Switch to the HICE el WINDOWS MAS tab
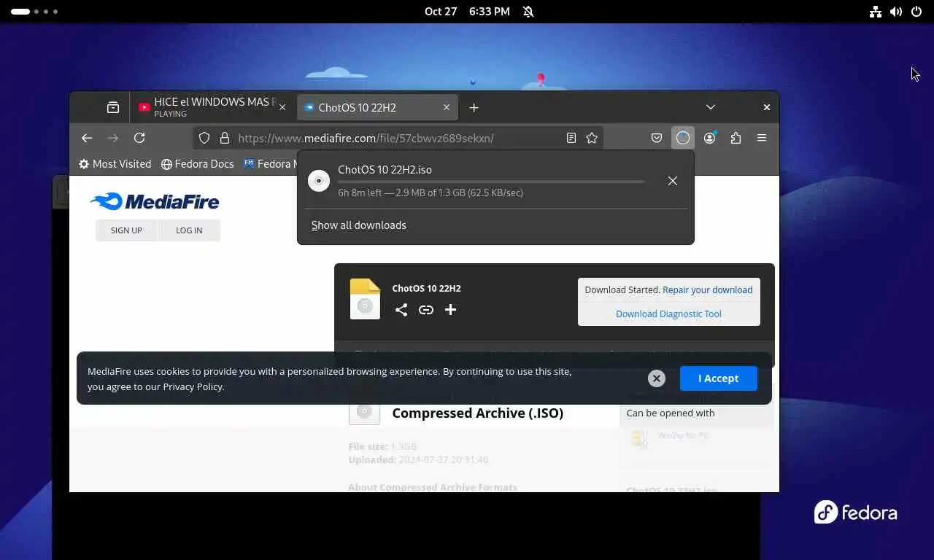The width and height of the screenshot is (934, 560). pos(212,107)
